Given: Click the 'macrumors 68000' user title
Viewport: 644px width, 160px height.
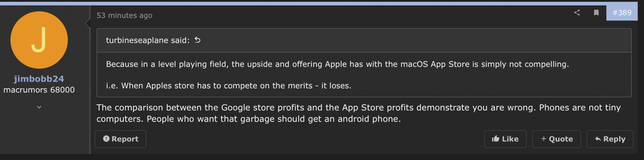Looking at the screenshot, I should point(39,90).
